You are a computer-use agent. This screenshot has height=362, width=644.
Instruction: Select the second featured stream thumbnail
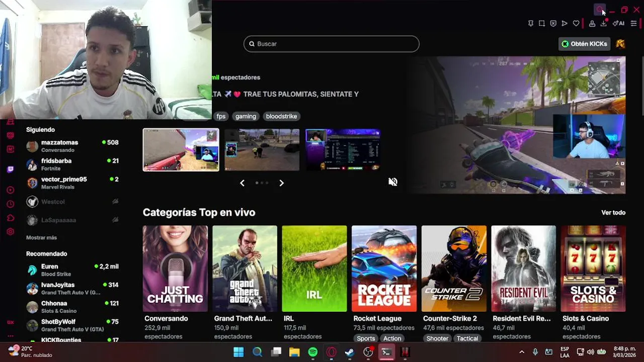point(262,150)
